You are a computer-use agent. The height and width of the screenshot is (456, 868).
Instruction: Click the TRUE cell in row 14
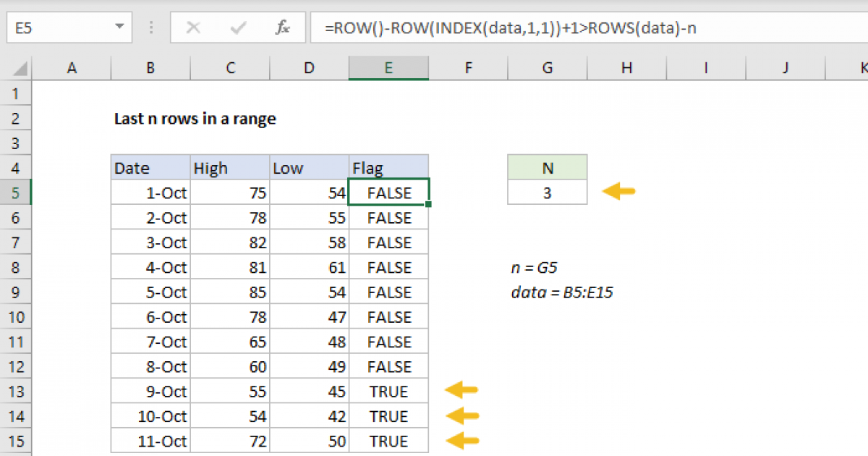pos(388,416)
